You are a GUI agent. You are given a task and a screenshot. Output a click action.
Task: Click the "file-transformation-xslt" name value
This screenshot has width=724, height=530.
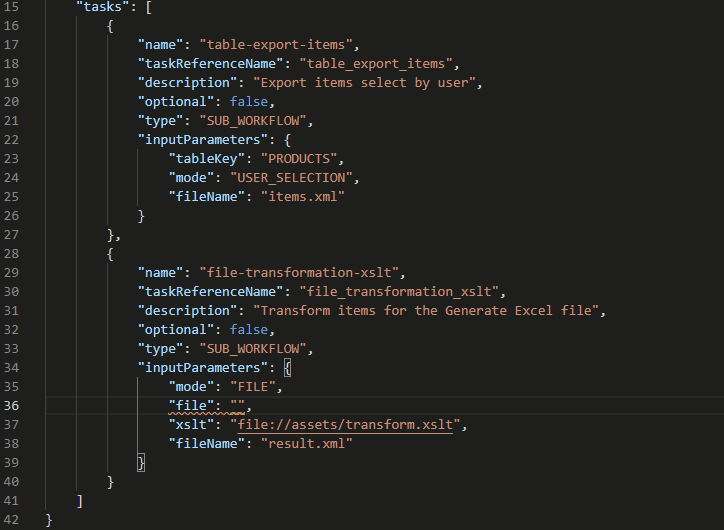pos(299,272)
